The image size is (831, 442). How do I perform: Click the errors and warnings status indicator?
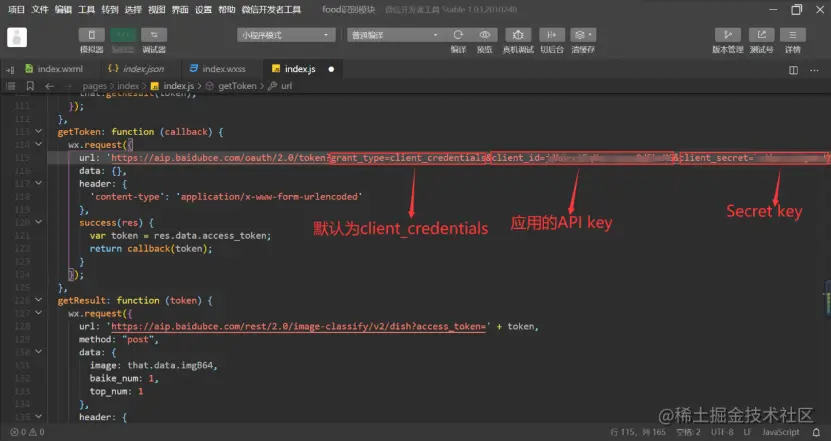pyautogui.click(x=27, y=432)
